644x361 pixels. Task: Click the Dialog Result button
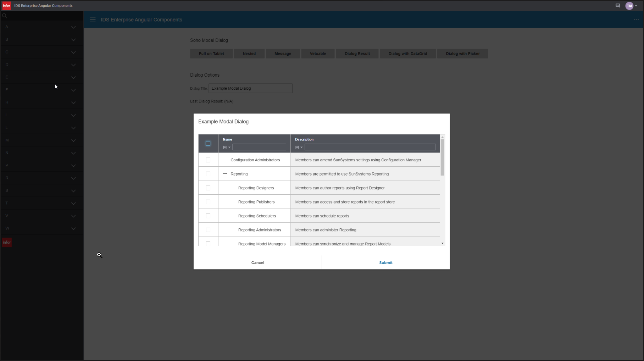tap(357, 54)
